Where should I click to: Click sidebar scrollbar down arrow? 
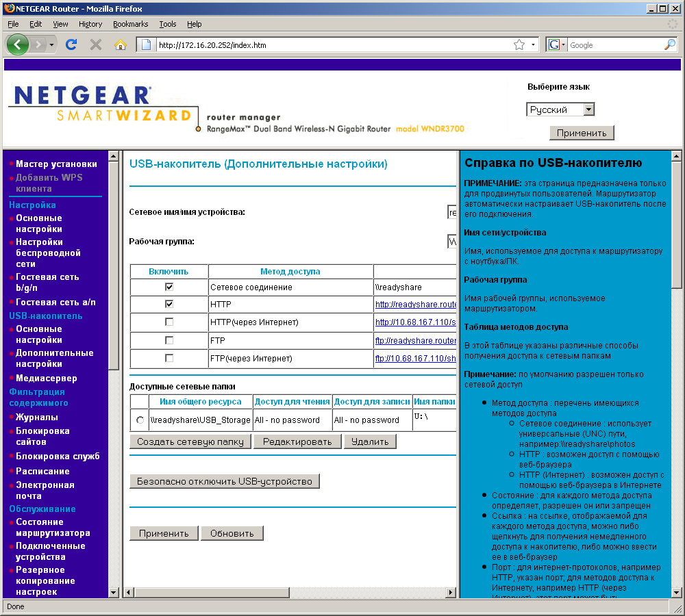[114, 593]
